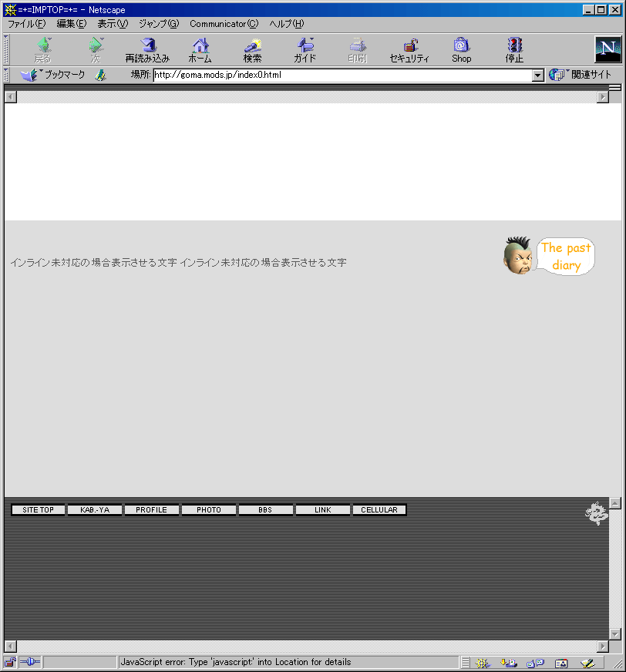Viewport: 626px width, 672px height.
Task: Click the component bar drag handle
Action: [x=466, y=663]
